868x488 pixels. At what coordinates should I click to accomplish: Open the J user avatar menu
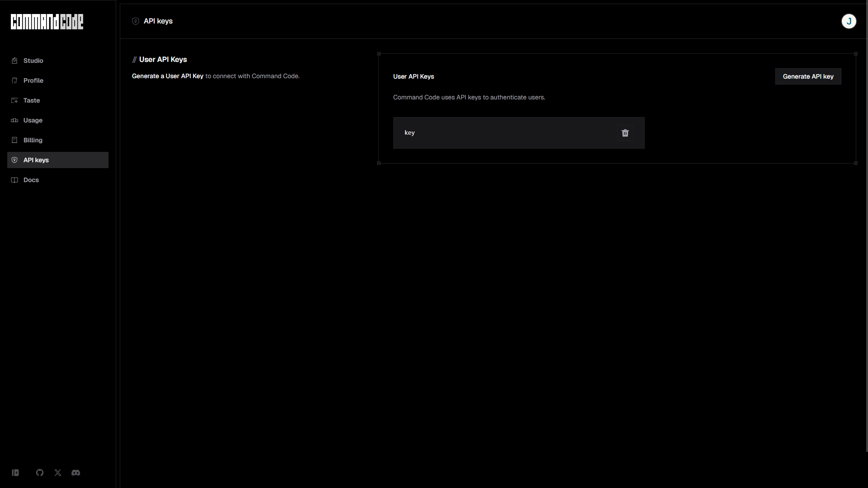(x=849, y=21)
